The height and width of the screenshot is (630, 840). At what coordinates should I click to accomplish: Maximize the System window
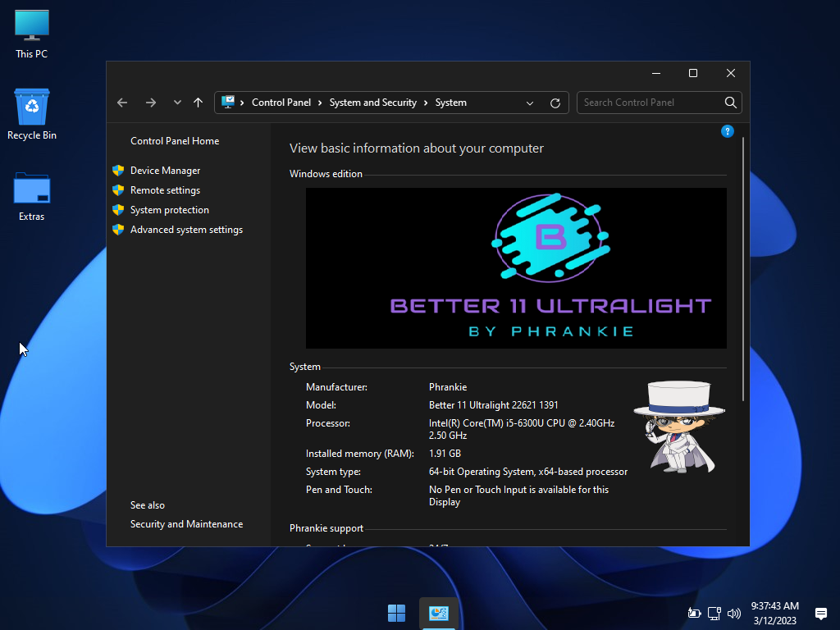[692, 73]
